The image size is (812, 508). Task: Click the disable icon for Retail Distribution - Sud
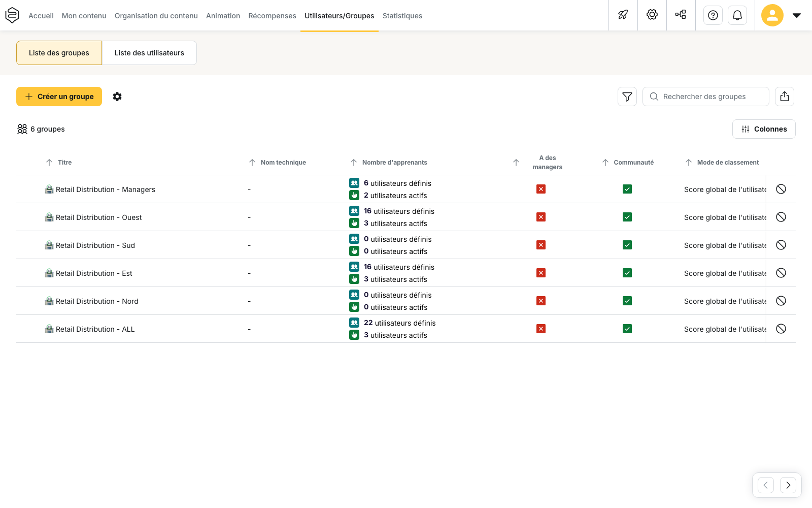(x=781, y=245)
